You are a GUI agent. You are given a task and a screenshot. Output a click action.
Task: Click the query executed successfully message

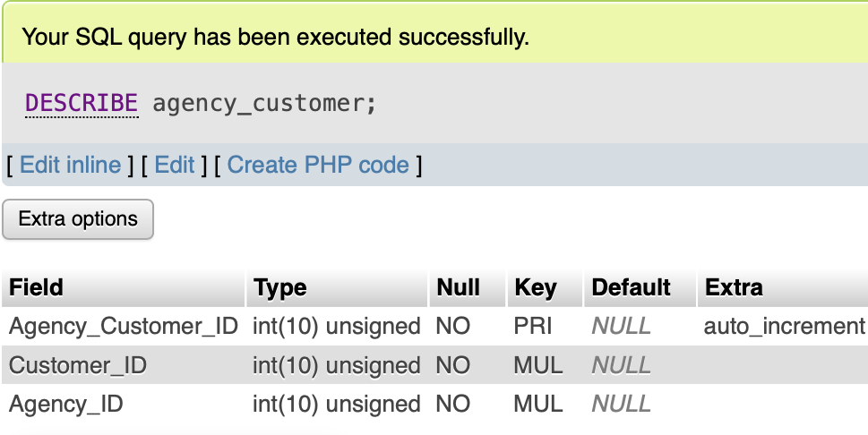[275, 37]
